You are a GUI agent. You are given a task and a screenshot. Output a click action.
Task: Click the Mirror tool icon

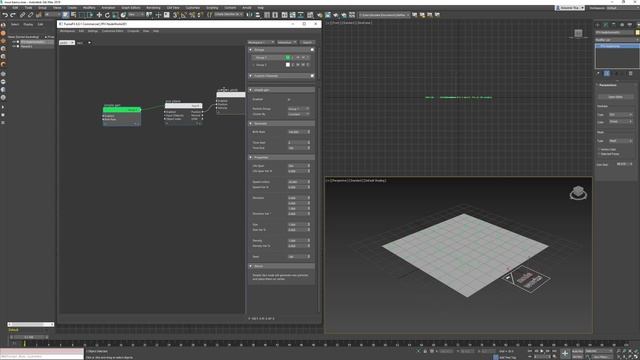249,15
